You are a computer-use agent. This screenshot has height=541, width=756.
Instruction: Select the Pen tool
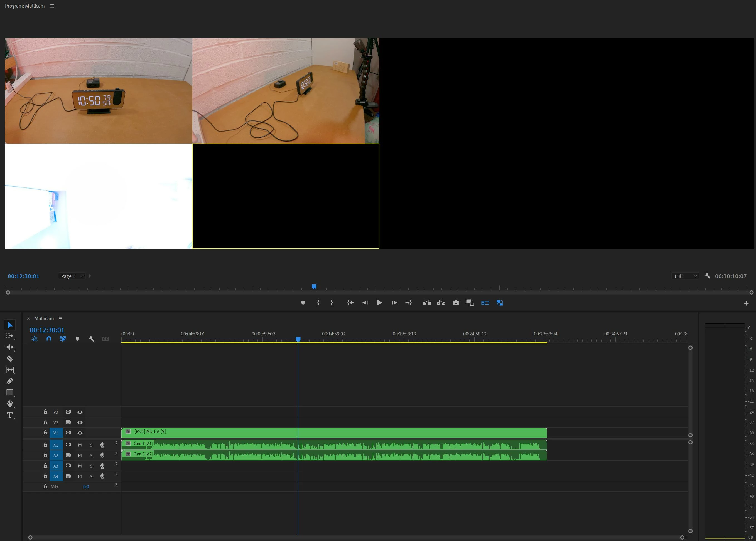pos(10,381)
